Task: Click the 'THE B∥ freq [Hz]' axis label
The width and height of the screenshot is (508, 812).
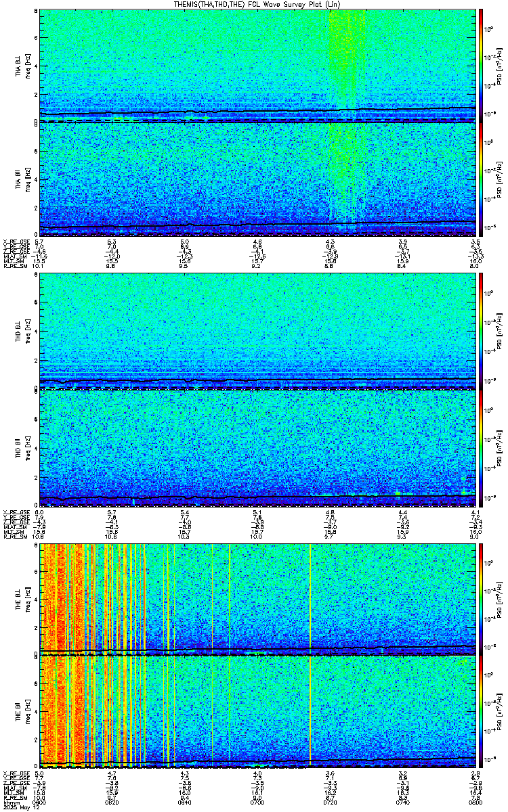Action: tap(22, 712)
